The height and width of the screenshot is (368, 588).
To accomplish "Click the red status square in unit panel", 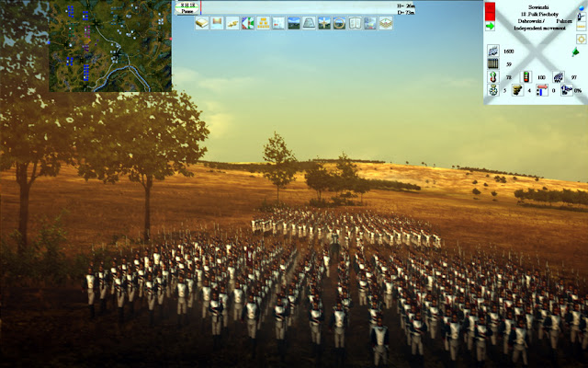I will [490, 12].
